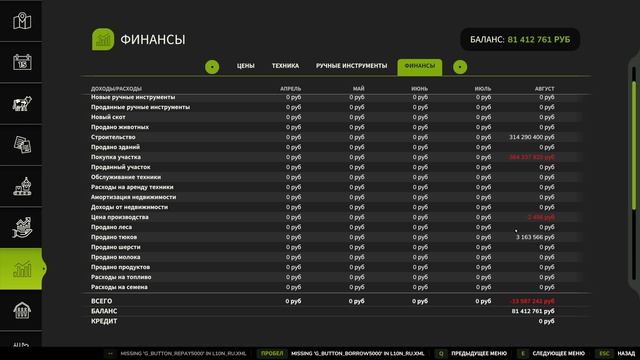The width and height of the screenshot is (640, 360).
Task: Open the barn building sidebar icon
Action: point(22,310)
